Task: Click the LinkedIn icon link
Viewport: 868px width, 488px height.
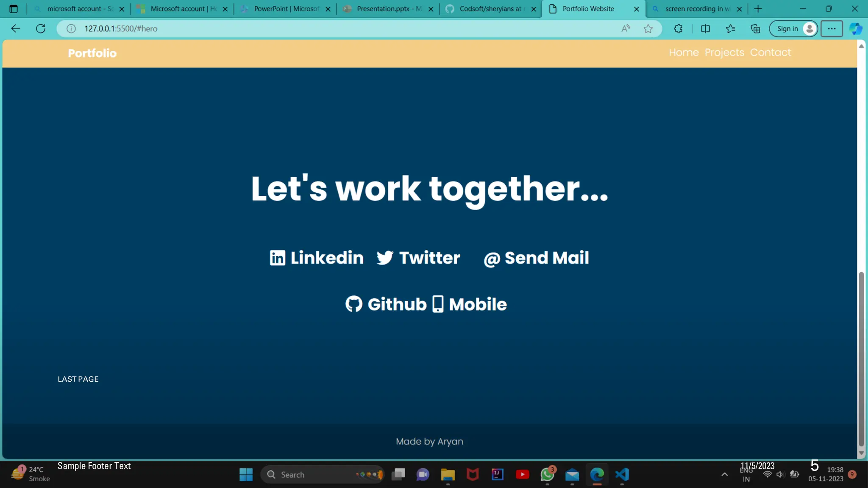Action: pyautogui.click(x=278, y=258)
